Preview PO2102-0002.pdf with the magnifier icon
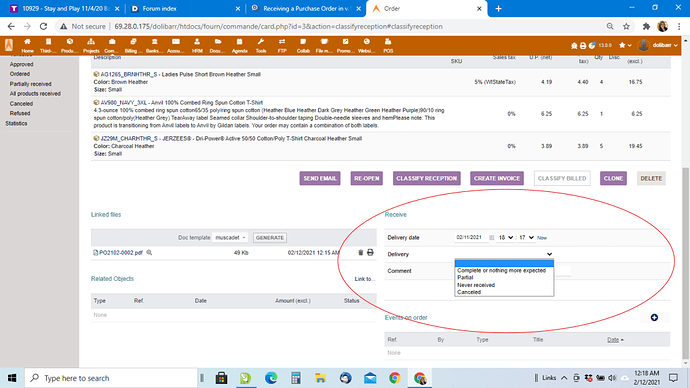Screen dimensions: 690x388 [149, 253]
